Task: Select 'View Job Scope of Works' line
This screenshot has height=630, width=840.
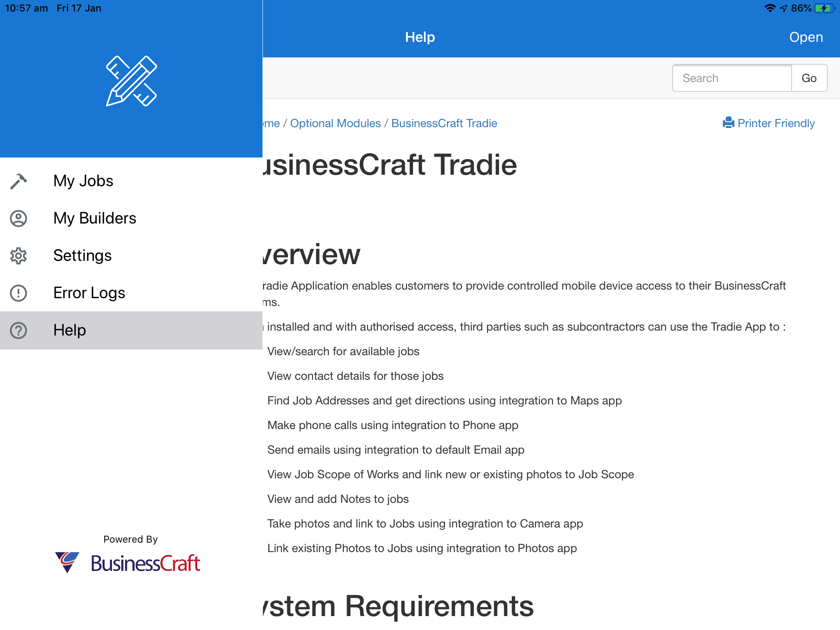Action: [451, 475]
